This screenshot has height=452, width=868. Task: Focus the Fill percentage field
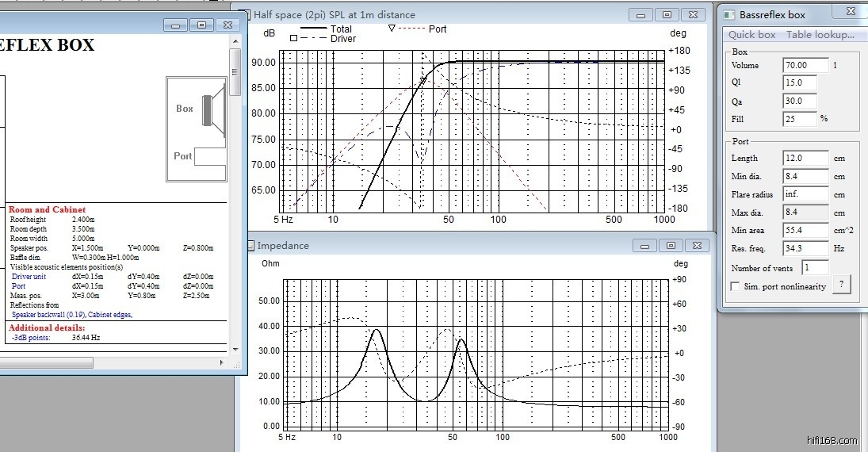point(799,118)
